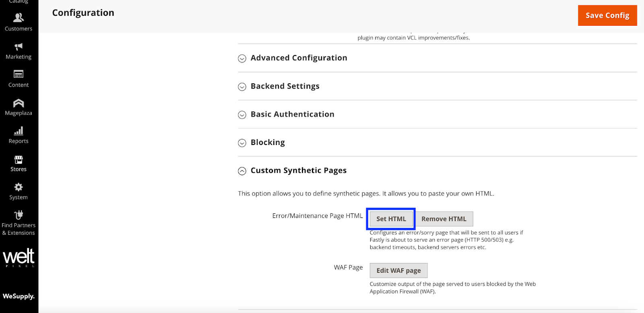Open the WeltPixel logo menu
The height and width of the screenshot is (313, 644).
coord(19,257)
